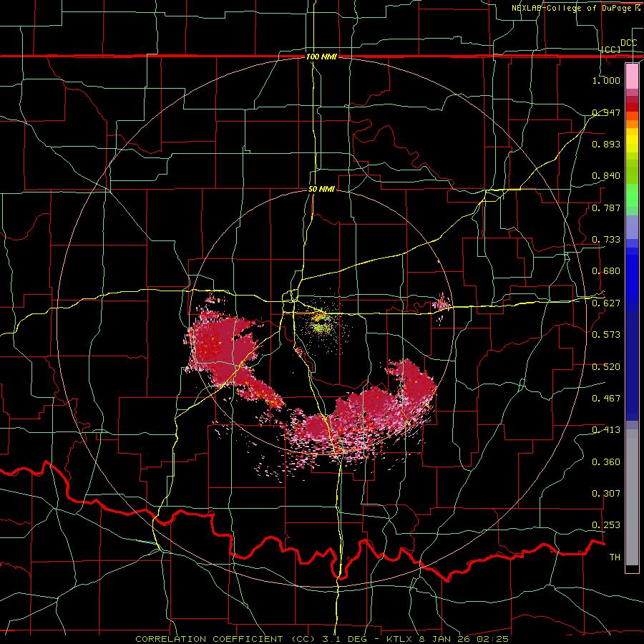Viewport: 644px width, 644px height.
Task: Click the DCC label above color scale
Action: point(628,43)
